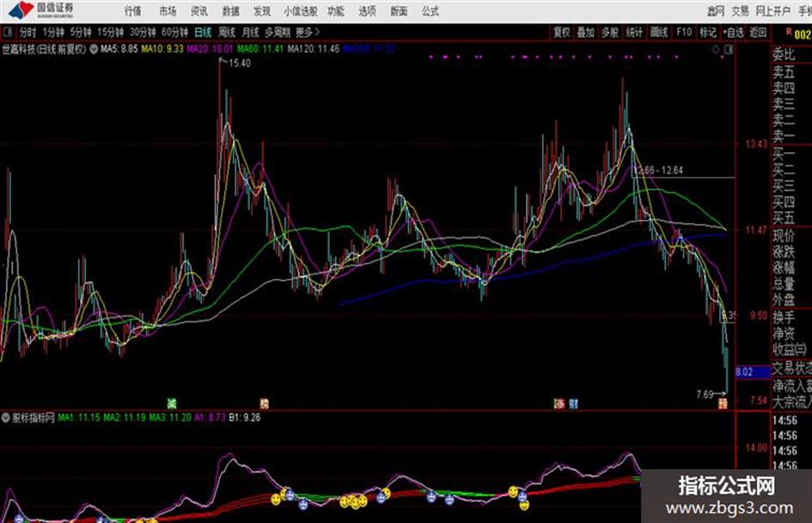
Task: Click the 15.40 peak price marker
Action: (x=239, y=64)
